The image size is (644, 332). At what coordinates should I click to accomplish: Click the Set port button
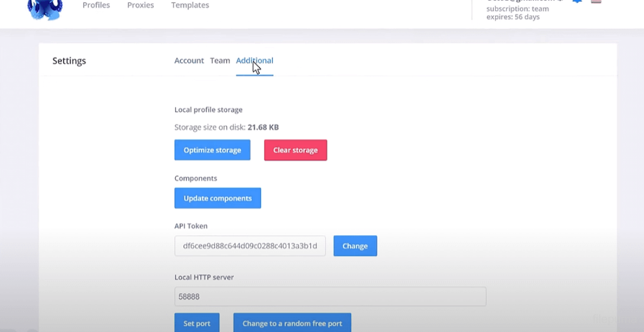(x=197, y=323)
